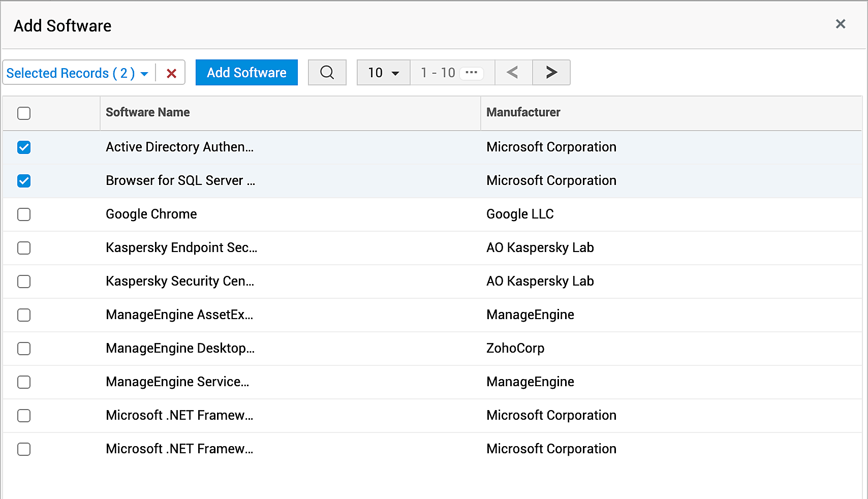This screenshot has width=868, height=499.
Task: Uncheck Browser for SQL Server checkbox
Action: click(24, 181)
